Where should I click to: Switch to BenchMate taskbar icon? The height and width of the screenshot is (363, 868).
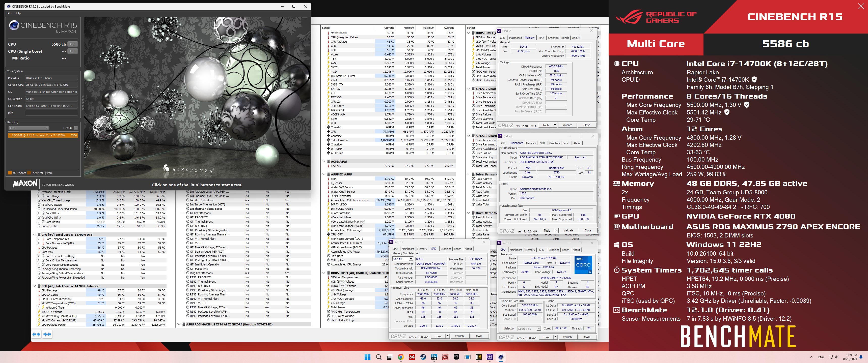tap(478, 357)
